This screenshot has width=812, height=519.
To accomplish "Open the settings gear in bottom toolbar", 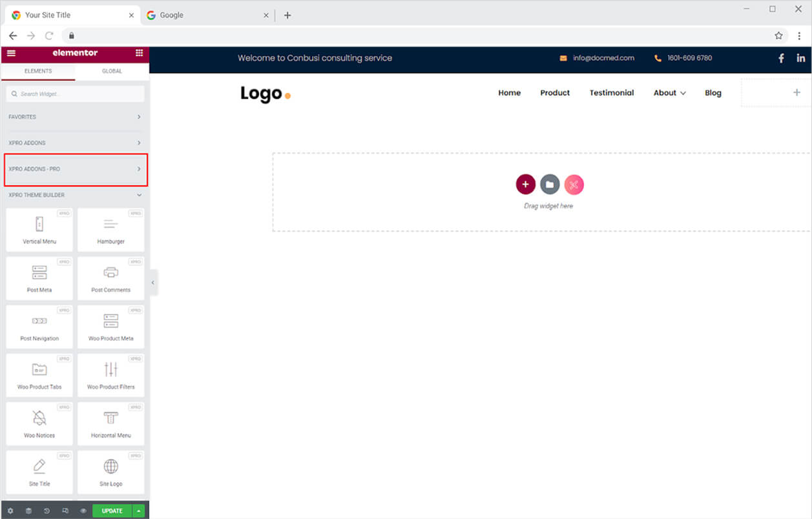I will click(10, 511).
